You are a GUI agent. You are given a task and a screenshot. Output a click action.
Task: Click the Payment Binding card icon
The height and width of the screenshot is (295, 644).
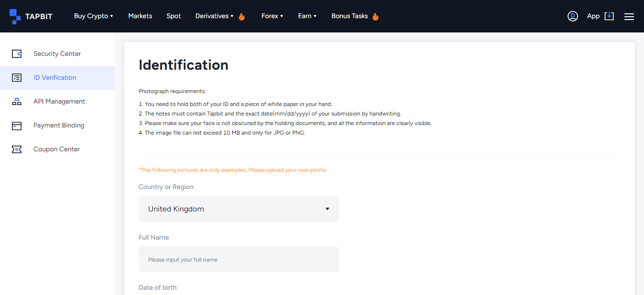click(x=17, y=126)
